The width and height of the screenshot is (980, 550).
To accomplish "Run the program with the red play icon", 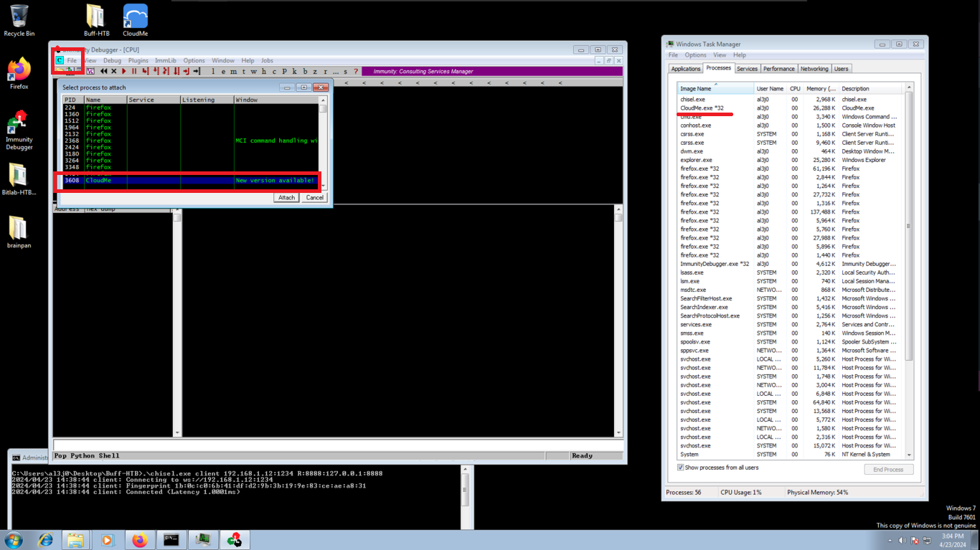I will tap(124, 71).
